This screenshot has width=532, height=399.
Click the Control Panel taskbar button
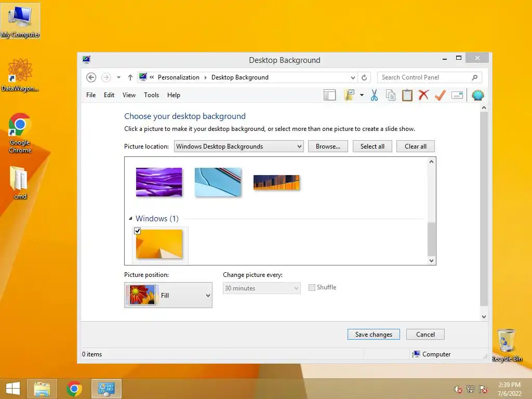coord(107,389)
